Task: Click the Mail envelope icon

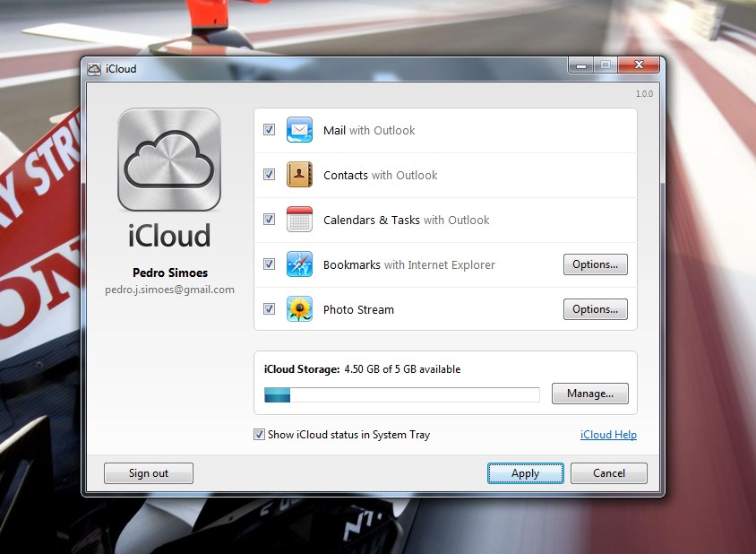Action: point(299,130)
